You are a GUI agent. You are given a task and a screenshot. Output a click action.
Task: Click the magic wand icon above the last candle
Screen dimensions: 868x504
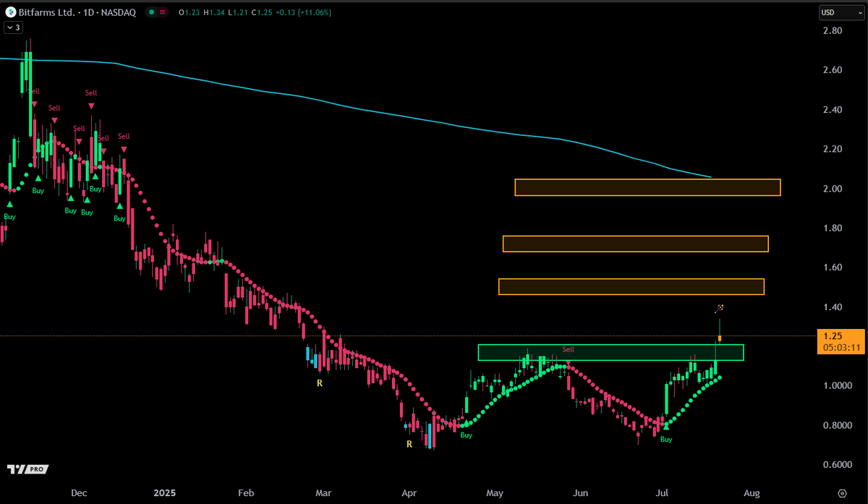(x=720, y=308)
